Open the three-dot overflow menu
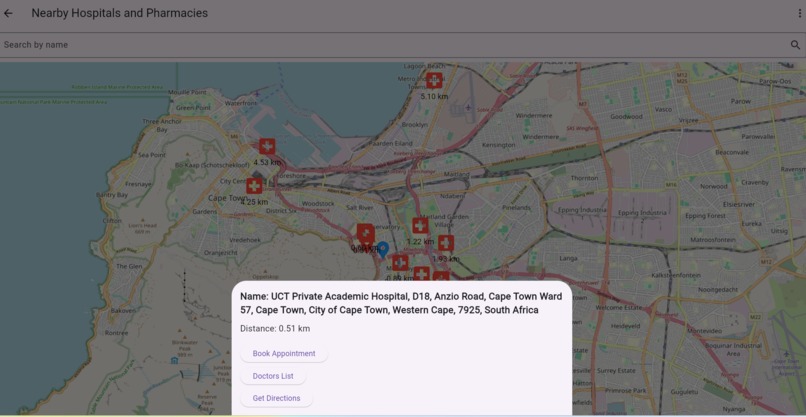This screenshot has height=417, width=806. [800, 13]
